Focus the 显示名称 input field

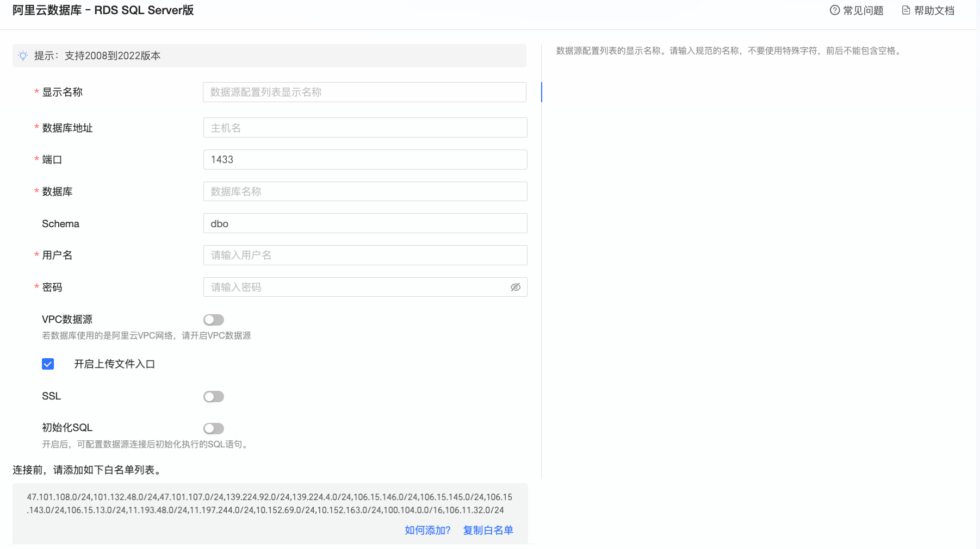click(364, 92)
